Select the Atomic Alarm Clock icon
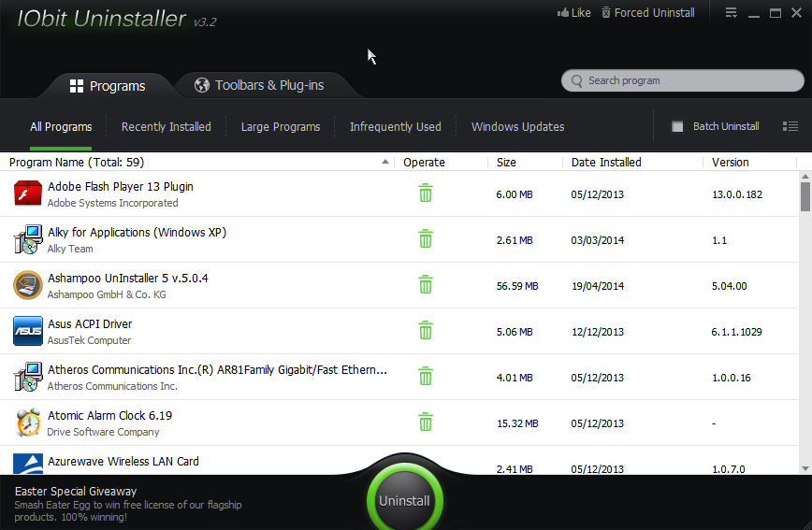This screenshot has width=812, height=530. pos(28,423)
